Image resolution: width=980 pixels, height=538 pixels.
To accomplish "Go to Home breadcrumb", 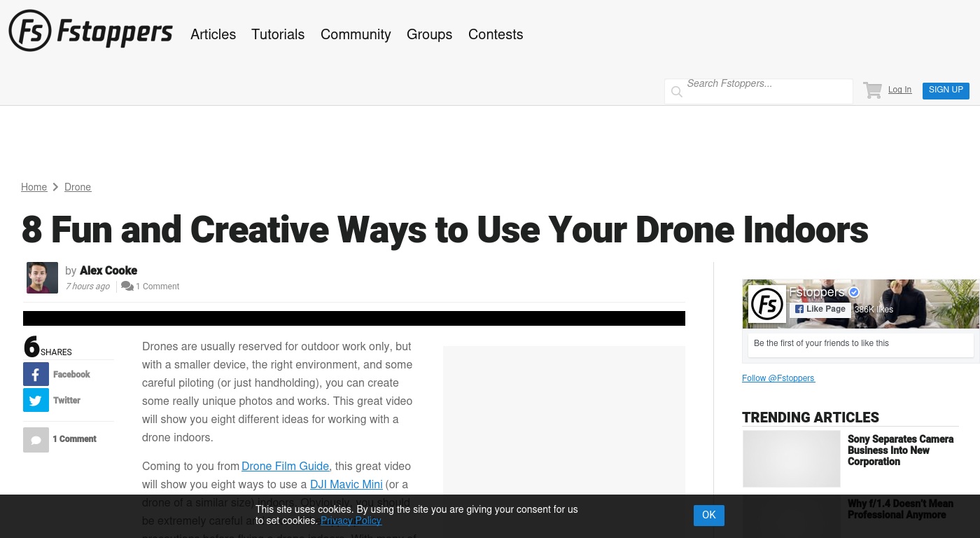I will point(34,187).
